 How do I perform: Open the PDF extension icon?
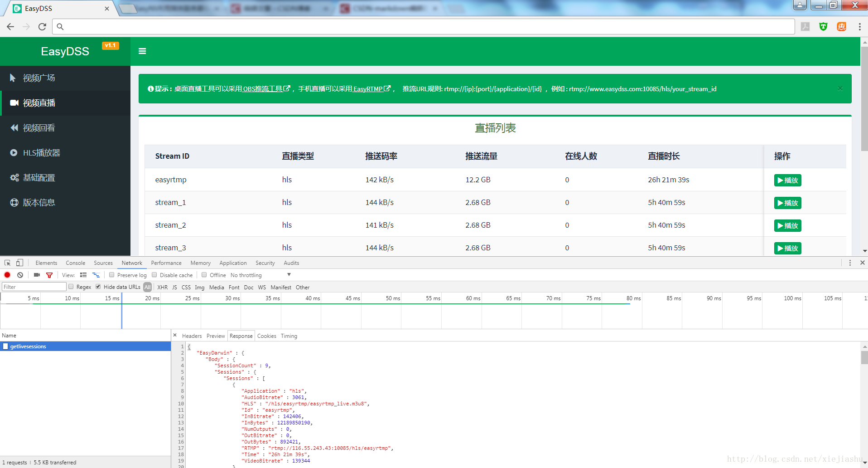[805, 27]
